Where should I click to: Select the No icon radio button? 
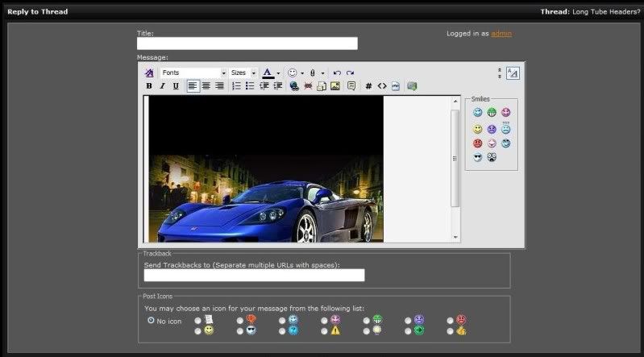(x=151, y=321)
